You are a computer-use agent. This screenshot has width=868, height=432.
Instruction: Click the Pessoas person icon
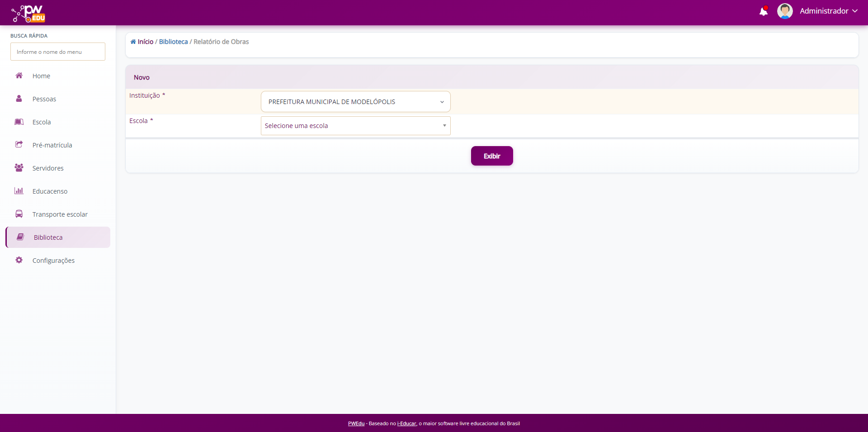point(19,99)
